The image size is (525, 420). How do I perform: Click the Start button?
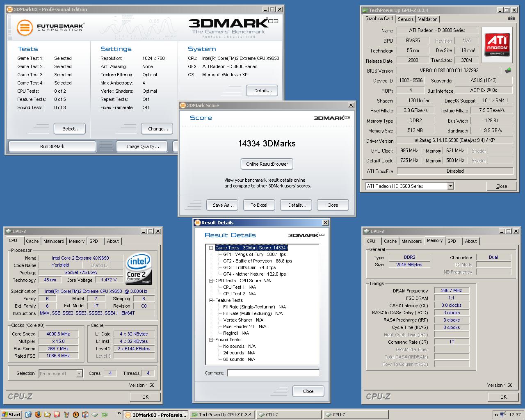click(11, 415)
